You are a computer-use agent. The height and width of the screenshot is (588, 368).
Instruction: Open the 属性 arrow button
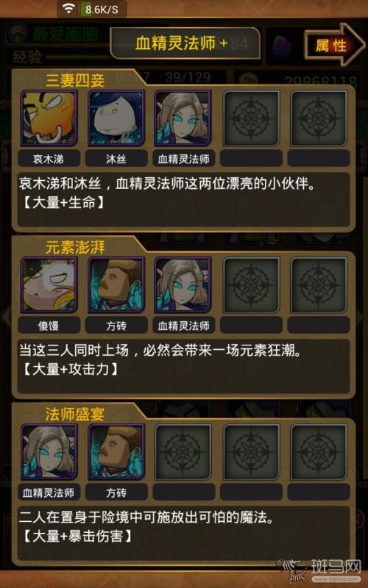point(335,46)
